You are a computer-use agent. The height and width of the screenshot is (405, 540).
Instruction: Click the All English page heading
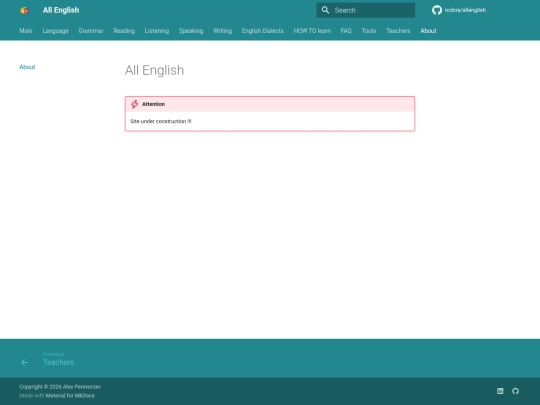[154, 70]
